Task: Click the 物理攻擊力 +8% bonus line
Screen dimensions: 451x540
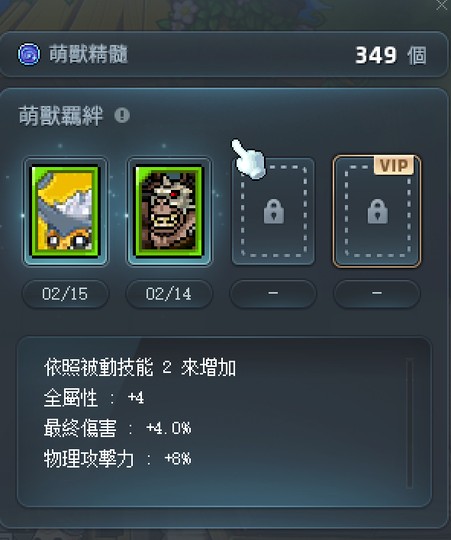Action: (117, 458)
